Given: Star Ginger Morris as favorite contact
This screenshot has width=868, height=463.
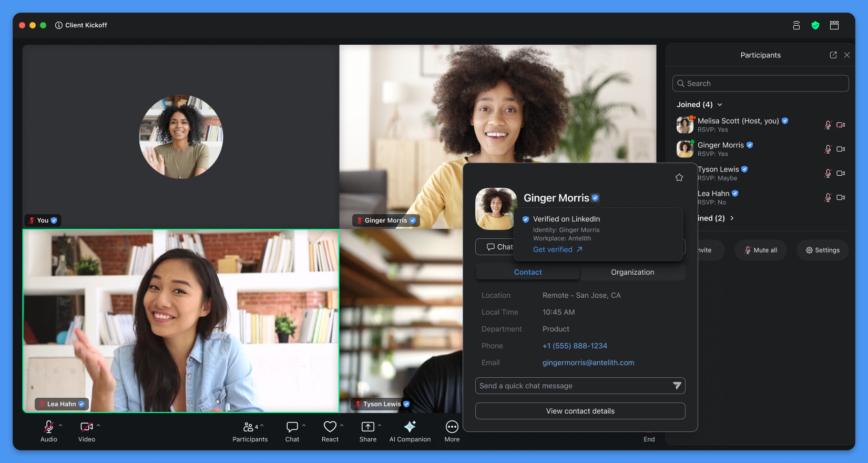Looking at the screenshot, I should click(679, 178).
